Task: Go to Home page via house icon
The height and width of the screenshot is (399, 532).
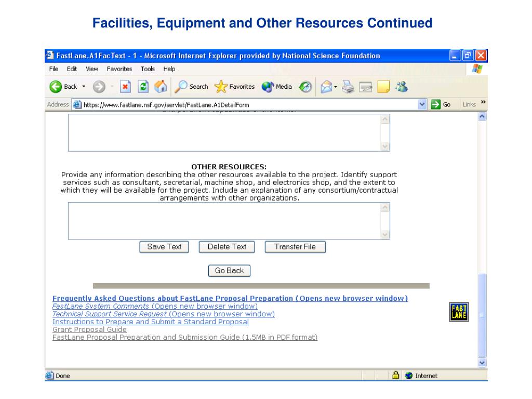Action: [161, 87]
